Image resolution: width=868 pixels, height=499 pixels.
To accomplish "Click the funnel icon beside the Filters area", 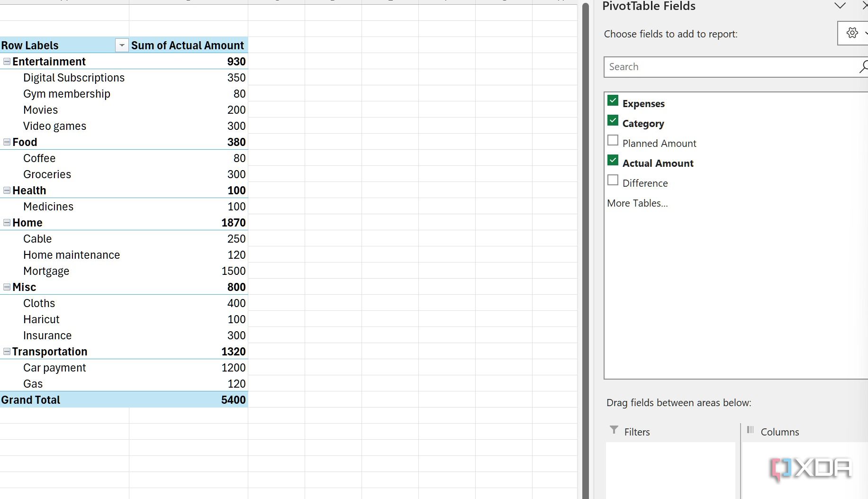I will click(614, 430).
